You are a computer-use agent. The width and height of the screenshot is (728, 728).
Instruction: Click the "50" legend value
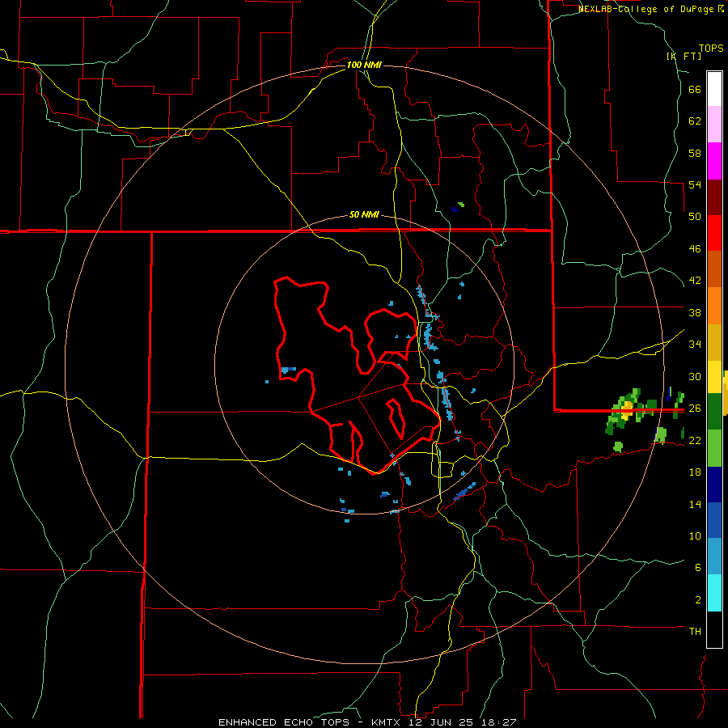[x=695, y=216]
